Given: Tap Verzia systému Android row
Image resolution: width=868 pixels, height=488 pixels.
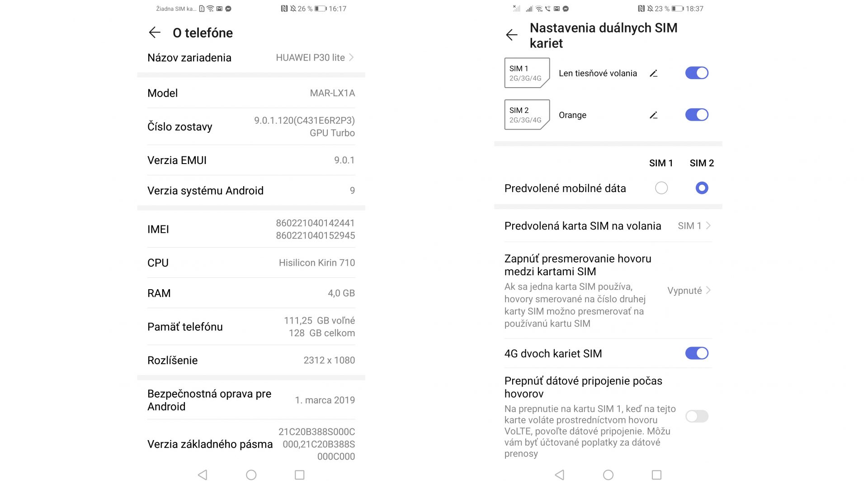Looking at the screenshot, I should pyautogui.click(x=251, y=191).
